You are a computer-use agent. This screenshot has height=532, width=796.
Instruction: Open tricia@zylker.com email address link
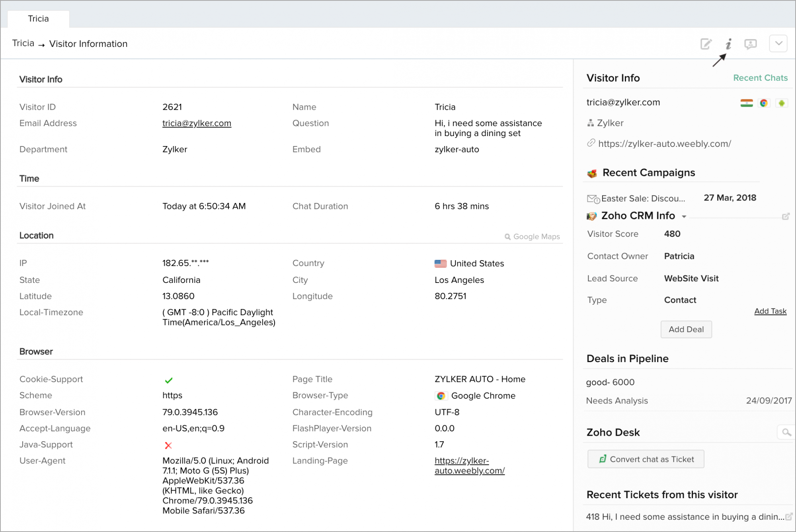coord(197,123)
